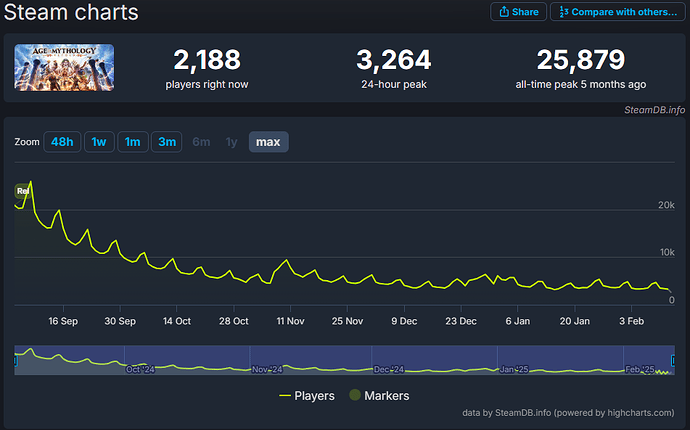Select the 1y zoom option

click(231, 142)
